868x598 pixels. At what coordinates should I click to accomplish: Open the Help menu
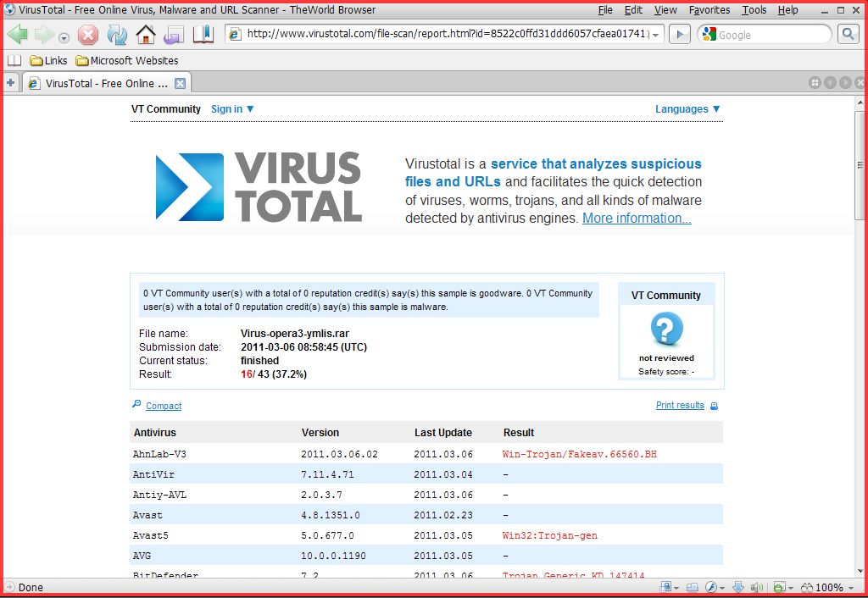tap(787, 10)
